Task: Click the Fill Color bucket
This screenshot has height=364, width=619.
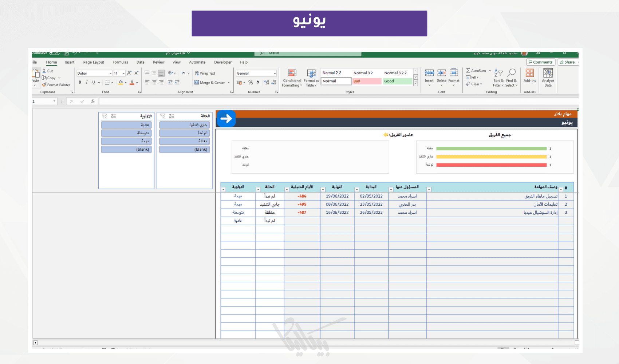Action: click(x=121, y=83)
